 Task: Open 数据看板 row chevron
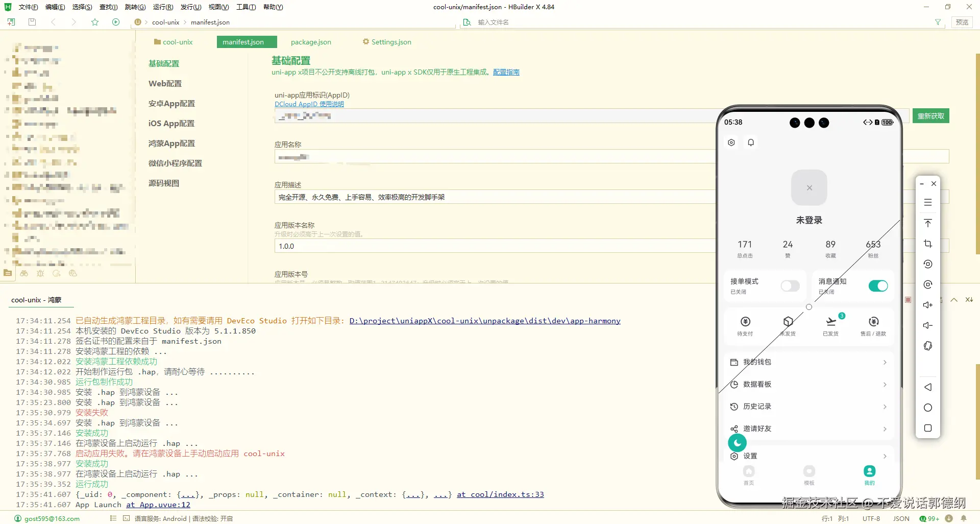tap(885, 385)
